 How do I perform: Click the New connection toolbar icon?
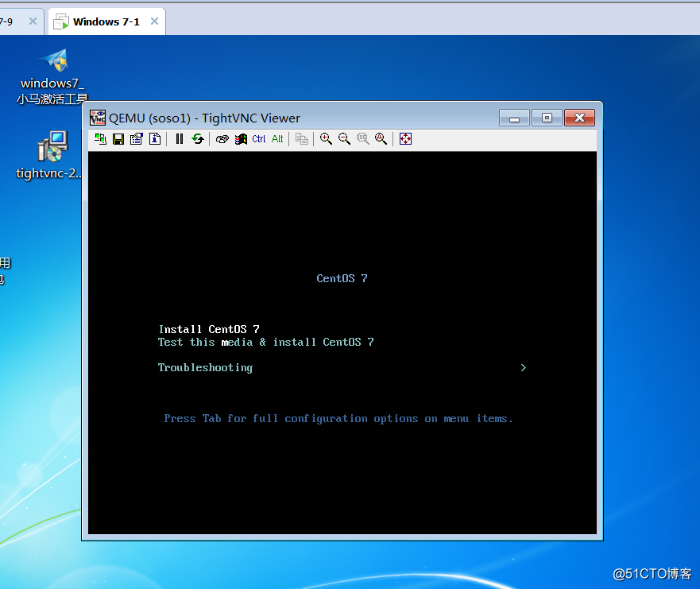point(100,139)
